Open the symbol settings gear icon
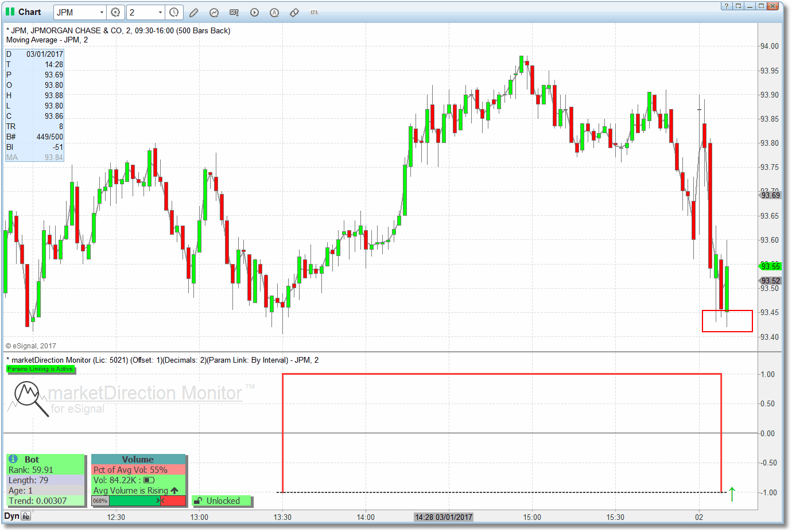Image resolution: width=792 pixels, height=532 pixels. [115, 12]
